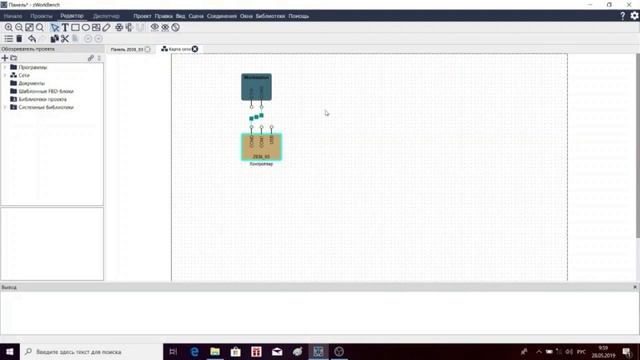640x360 pixels.
Task: Click the trash delete icon
Action: (x=19, y=39)
